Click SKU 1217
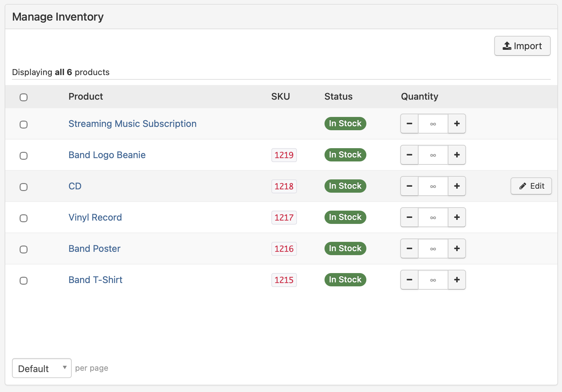Viewport: 562px width, 392px height. [284, 218]
